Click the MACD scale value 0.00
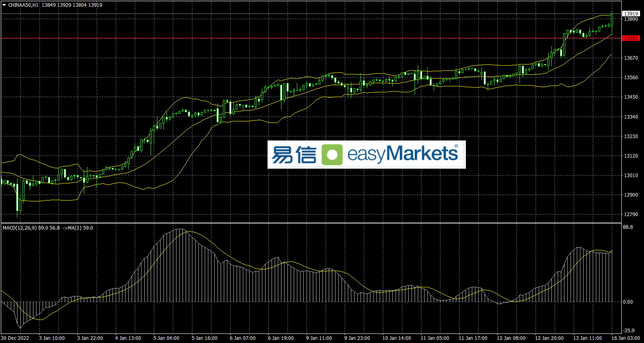The image size is (644, 343). (x=628, y=302)
